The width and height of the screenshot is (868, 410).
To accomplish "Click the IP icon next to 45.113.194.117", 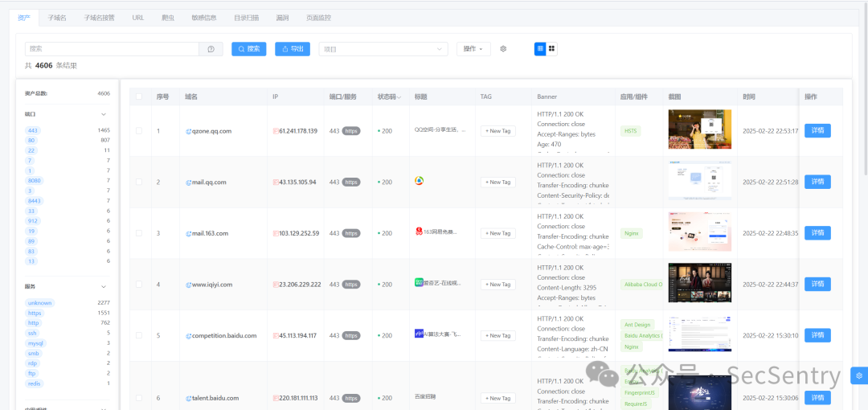I will pyautogui.click(x=276, y=336).
